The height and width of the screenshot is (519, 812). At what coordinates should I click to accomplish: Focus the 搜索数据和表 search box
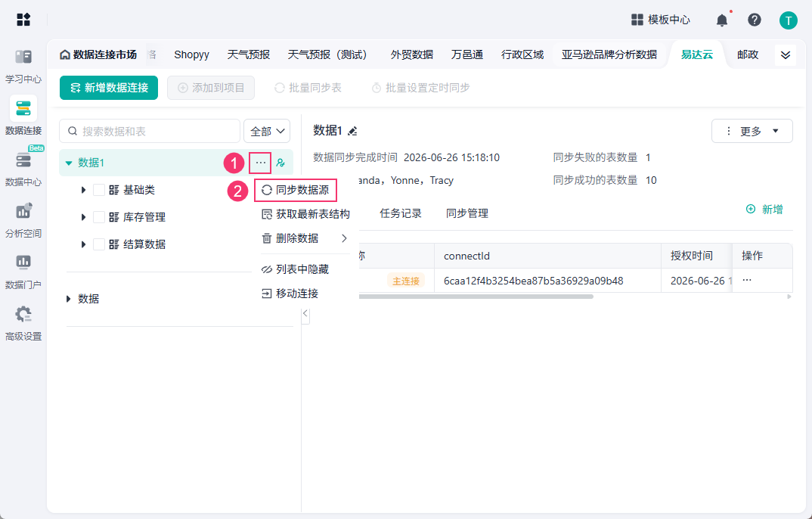[150, 131]
